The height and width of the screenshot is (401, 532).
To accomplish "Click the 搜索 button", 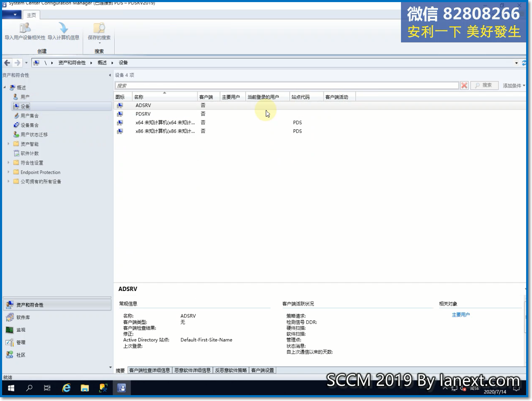I will click(484, 85).
